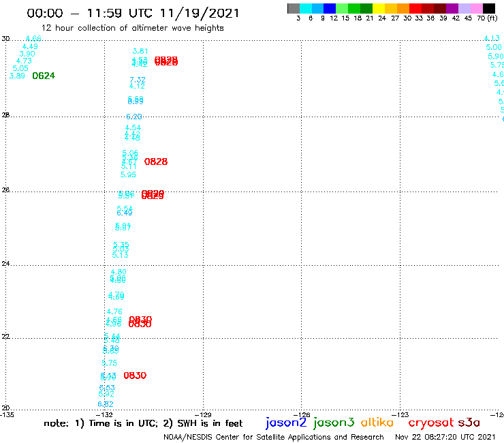Image resolution: width=504 pixels, height=443 pixels.
Task: Click the '70 (ft)' legend label
Action: 487,18
